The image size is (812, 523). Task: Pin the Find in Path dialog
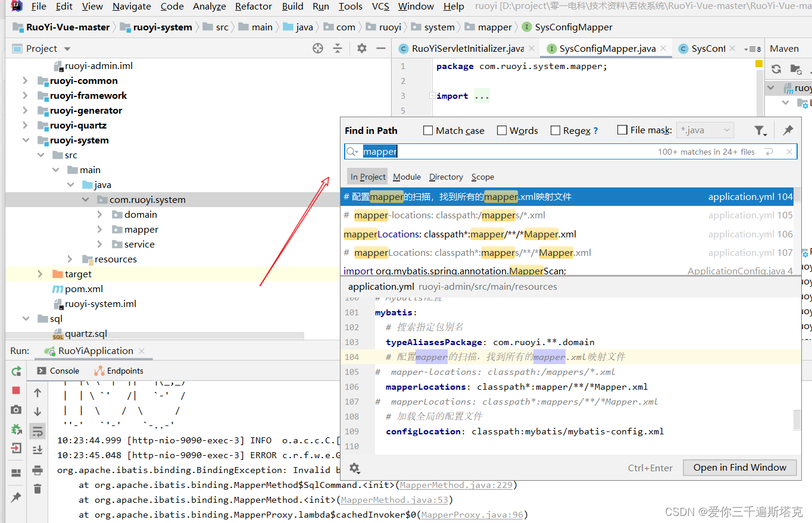coord(788,130)
